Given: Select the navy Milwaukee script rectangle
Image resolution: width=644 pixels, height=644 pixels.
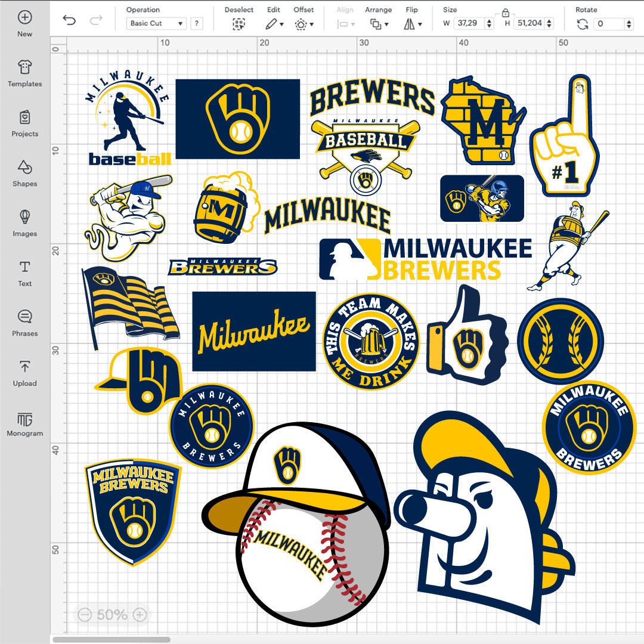Looking at the screenshot, I should point(254,332).
